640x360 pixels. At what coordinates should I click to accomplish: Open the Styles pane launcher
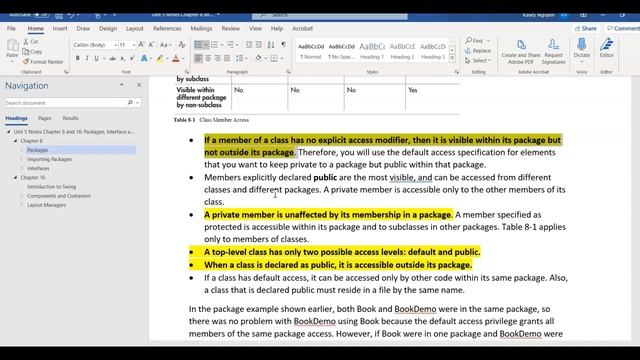click(456, 72)
